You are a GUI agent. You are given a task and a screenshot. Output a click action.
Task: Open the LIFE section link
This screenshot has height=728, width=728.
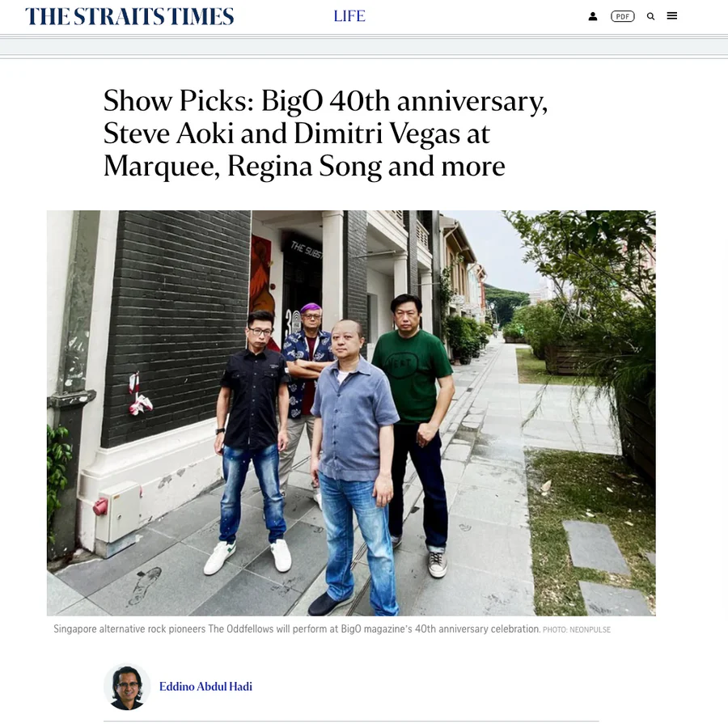pos(349,16)
